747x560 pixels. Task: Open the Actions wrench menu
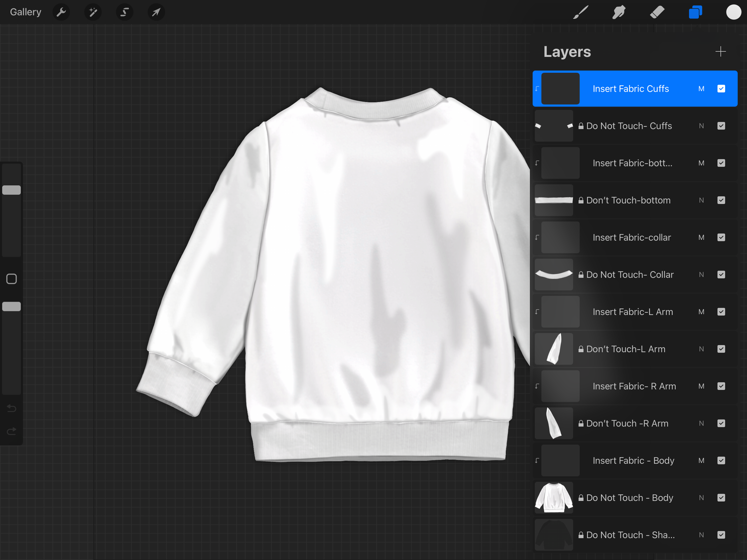coord(61,12)
